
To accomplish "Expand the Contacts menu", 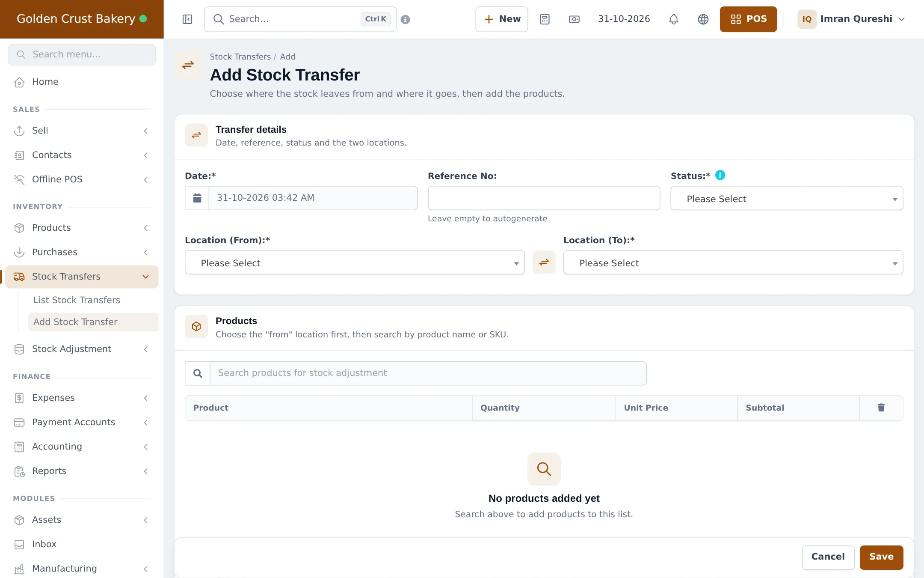I will pos(82,155).
